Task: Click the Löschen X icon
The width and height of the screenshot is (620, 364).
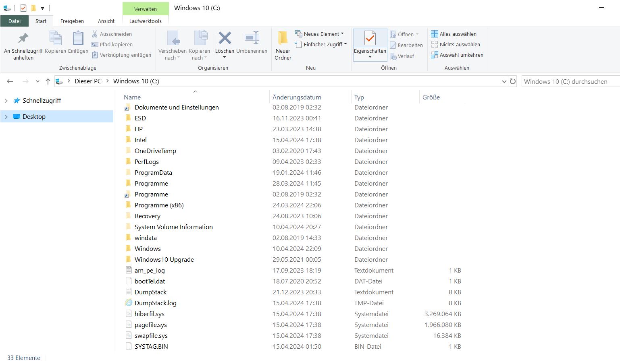Action: click(225, 38)
